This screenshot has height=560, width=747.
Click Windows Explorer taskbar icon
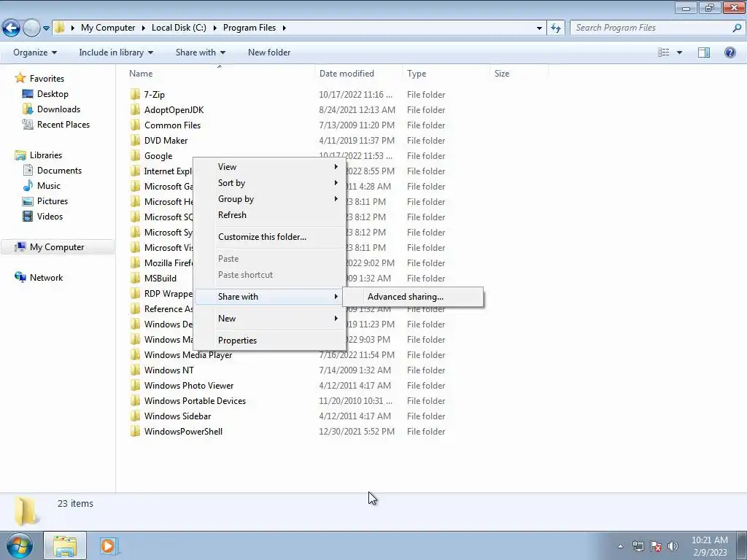pyautogui.click(x=65, y=545)
